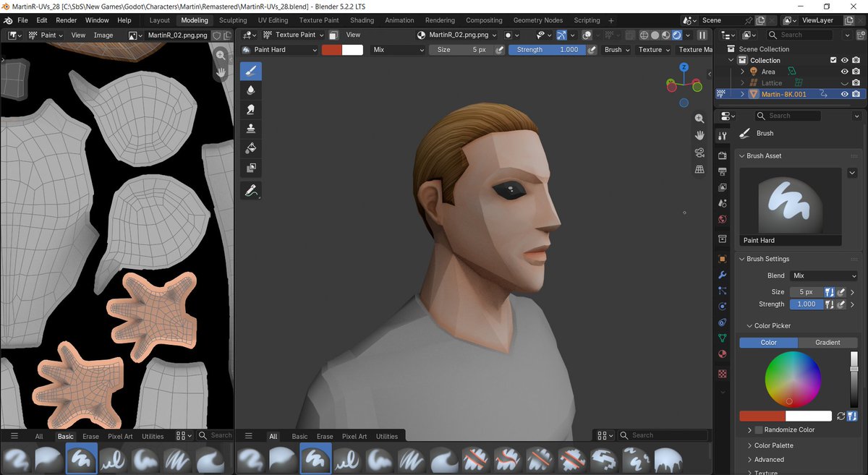
Task: Switch to Sculpting workspace tab
Action: [233, 20]
